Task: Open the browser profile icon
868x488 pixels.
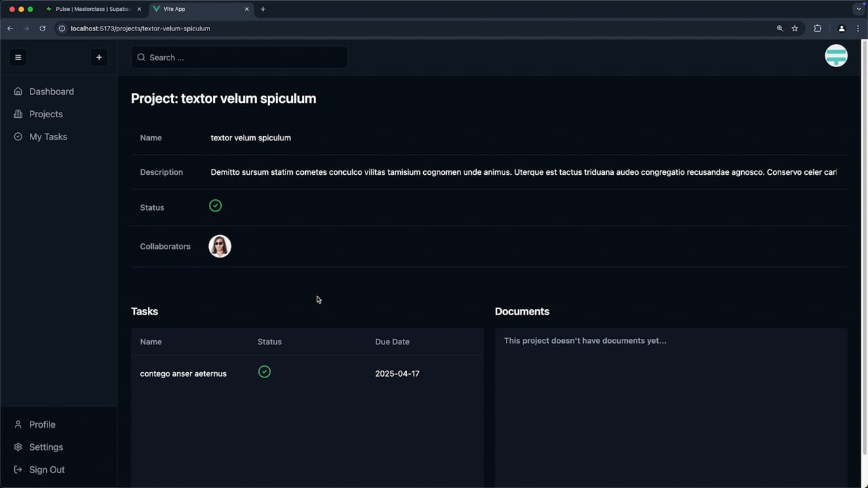Action: [x=842, y=28]
